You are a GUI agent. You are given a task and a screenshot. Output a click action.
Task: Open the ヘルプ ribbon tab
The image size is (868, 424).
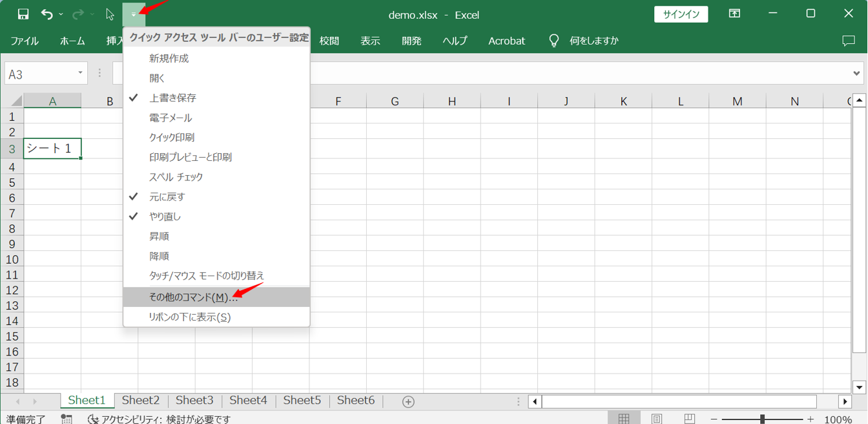coord(455,41)
